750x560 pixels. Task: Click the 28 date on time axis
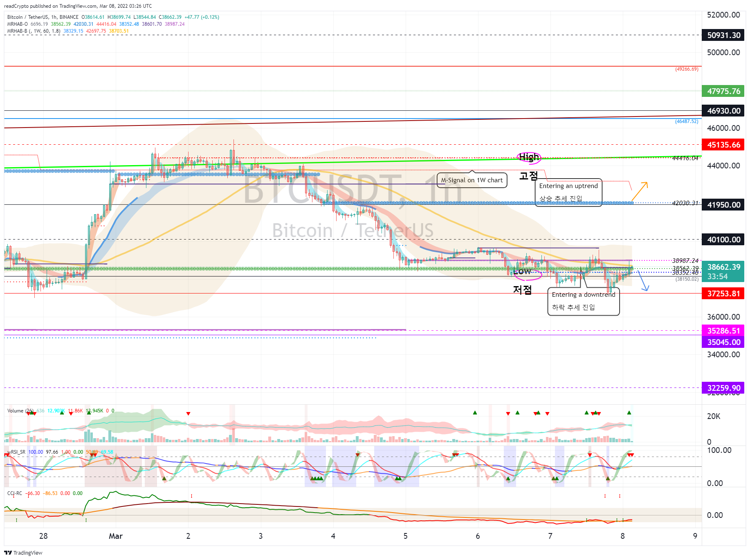43,536
